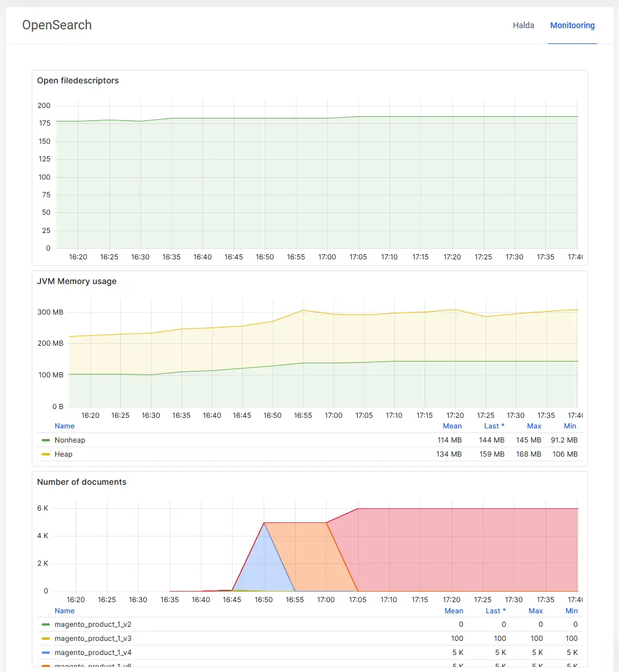Sort JVM Memory legend by Mean column
The image size is (619, 672).
452,426
